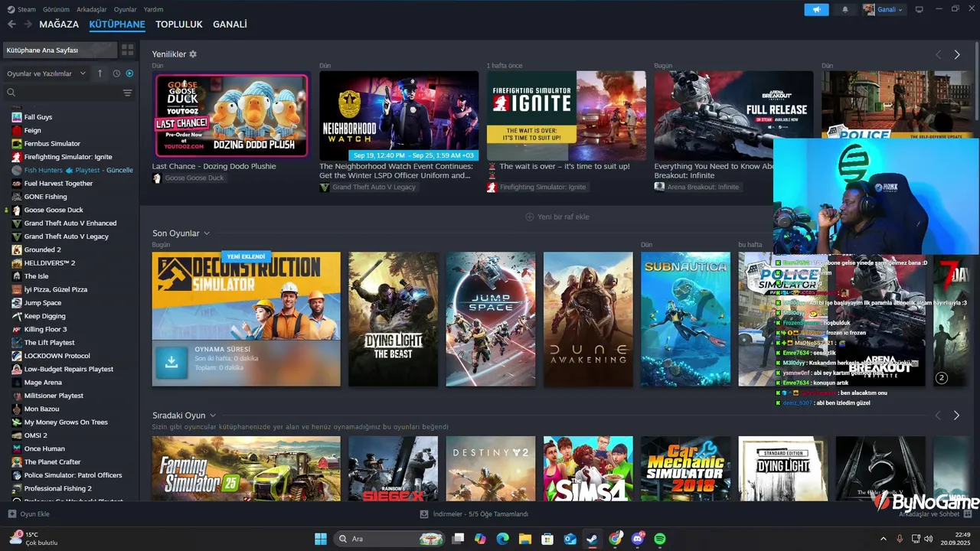The image size is (980, 551).
Task: Open İndirmeler 5/5 Öğe Tamamlandı status
Action: 480,514
